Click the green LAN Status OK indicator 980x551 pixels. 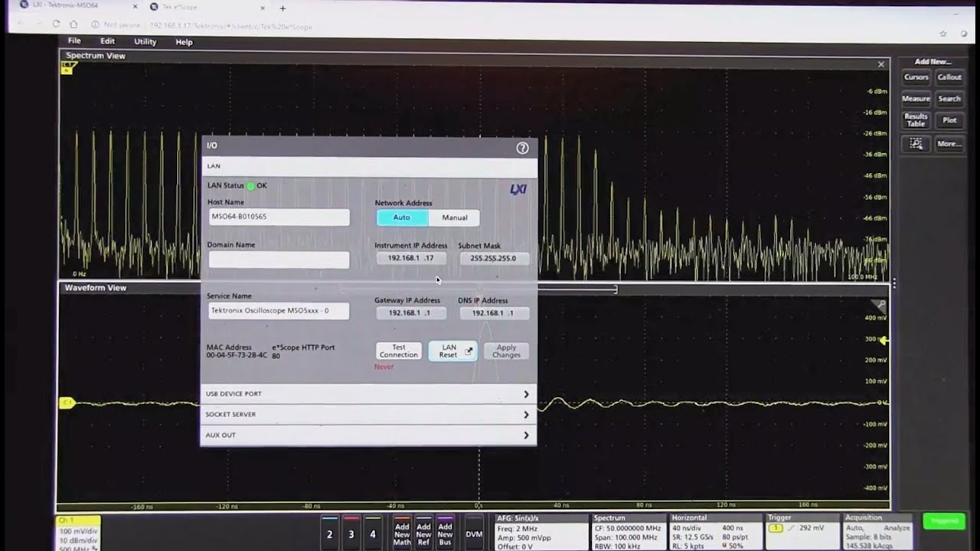250,186
